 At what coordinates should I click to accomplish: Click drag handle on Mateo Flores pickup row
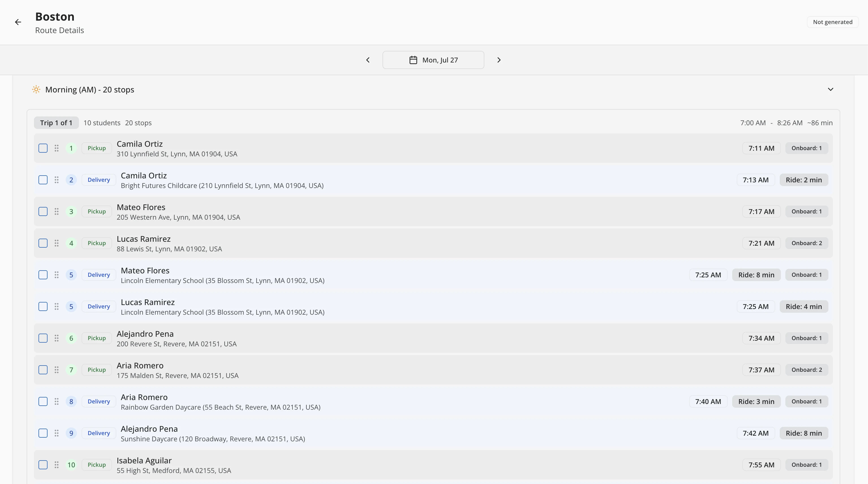[57, 211]
